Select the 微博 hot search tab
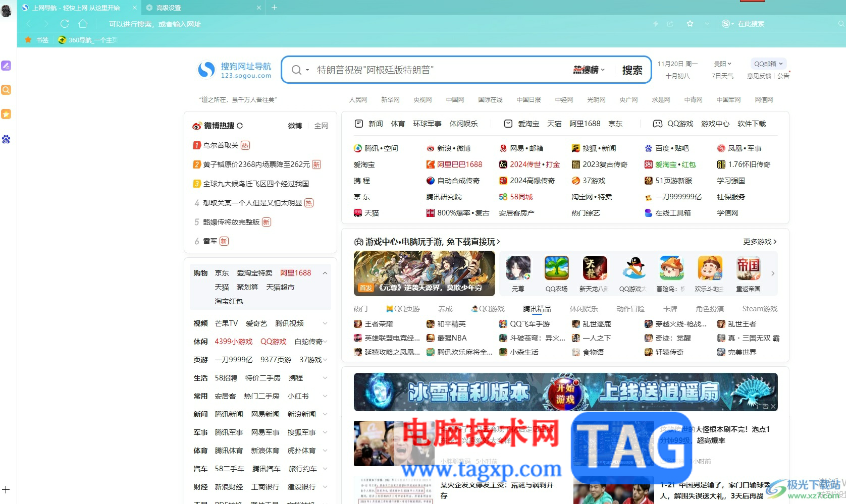The width and height of the screenshot is (846, 504). click(295, 126)
